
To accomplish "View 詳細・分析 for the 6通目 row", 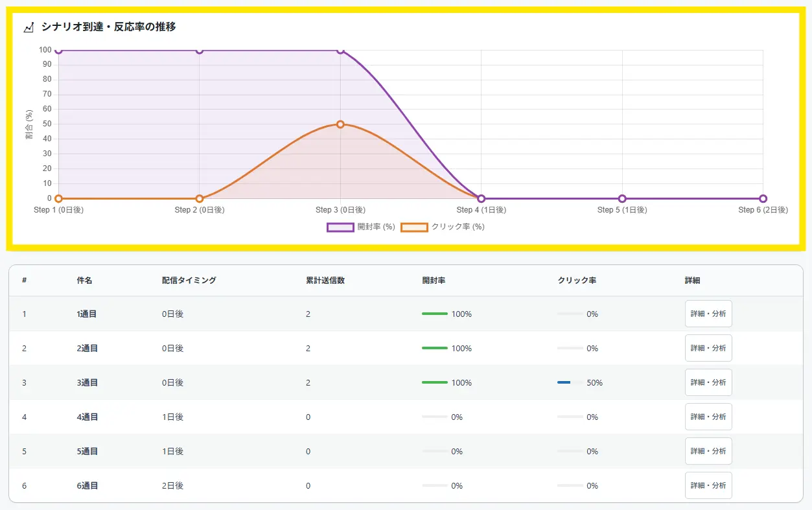I will tap(708, 485).
